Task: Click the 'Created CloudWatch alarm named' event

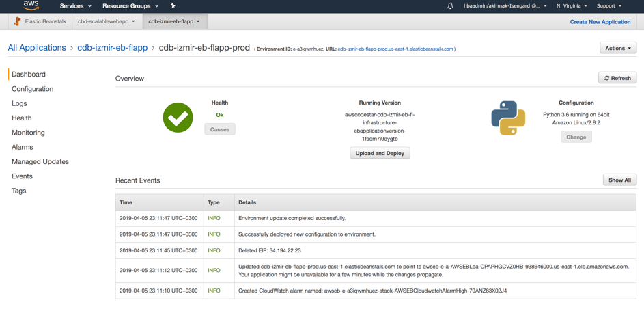Action: [x=372, y=291]
